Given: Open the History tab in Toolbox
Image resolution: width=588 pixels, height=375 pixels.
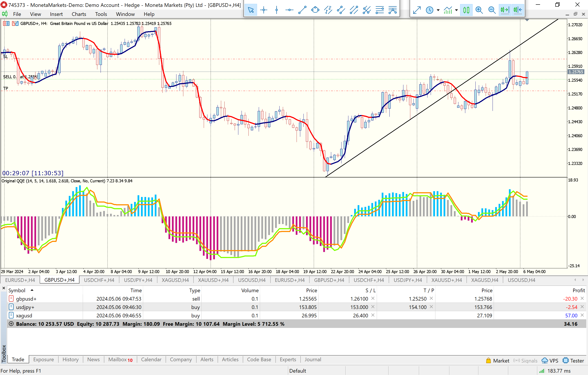Looking at the screenshot, I should (70, 359).
